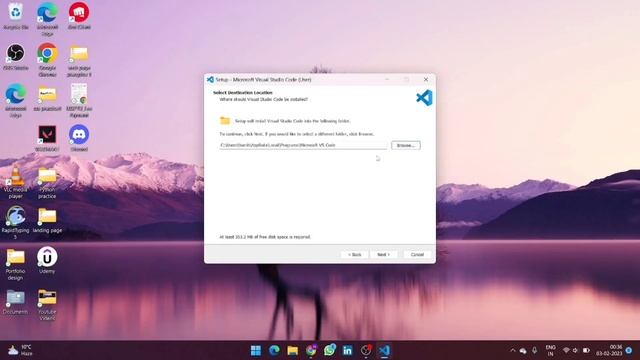Screen dimensions: 640x360
Task: Click the Browse... button in the setup dialog
Action: point(406,145)
